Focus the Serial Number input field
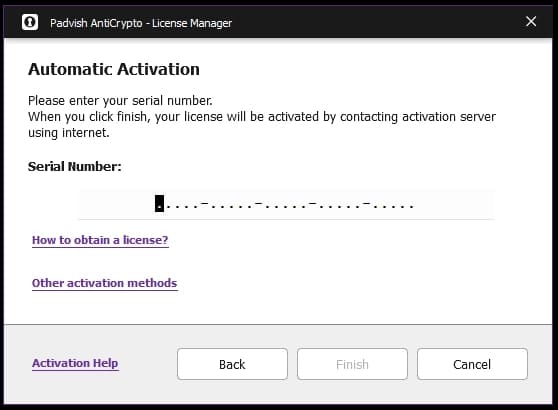This screenshot has height=410, width=558. (286, 205)
